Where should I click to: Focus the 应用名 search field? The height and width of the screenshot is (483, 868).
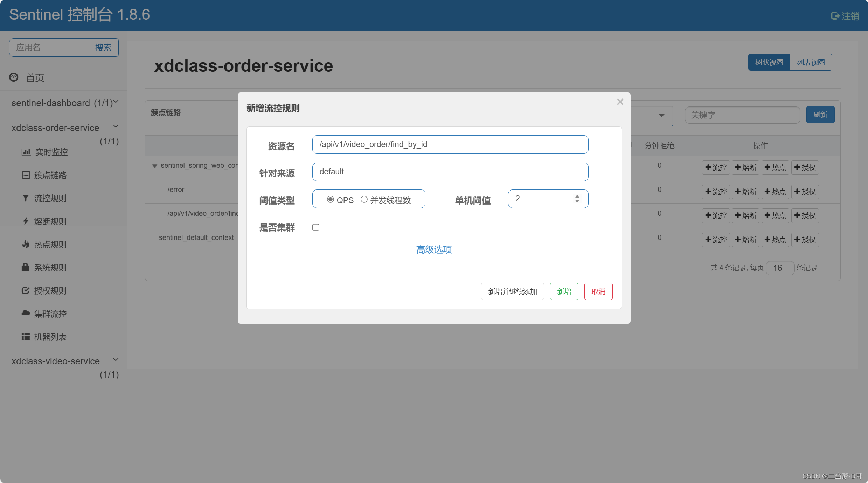pos(49,47)
